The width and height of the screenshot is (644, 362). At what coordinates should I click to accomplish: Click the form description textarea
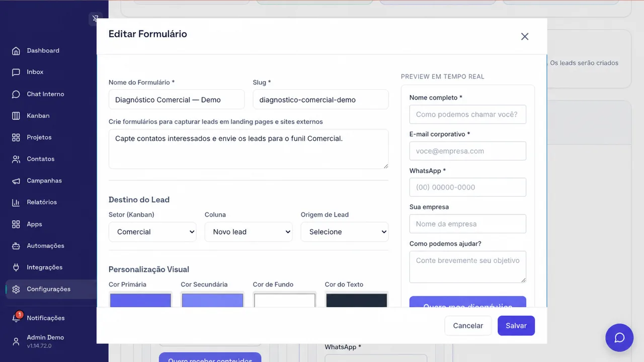click(x=249, y=149)
